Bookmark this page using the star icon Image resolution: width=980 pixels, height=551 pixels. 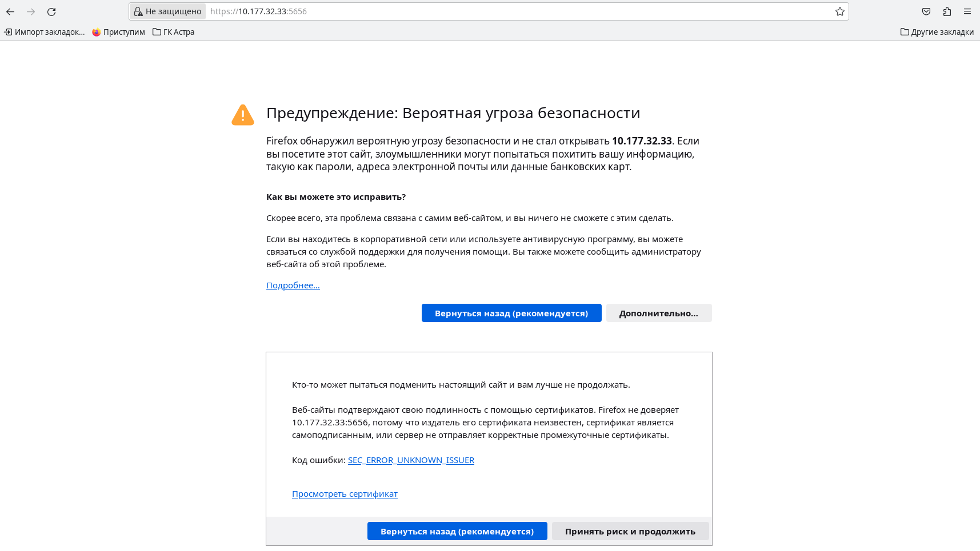[x=839, y=11]
